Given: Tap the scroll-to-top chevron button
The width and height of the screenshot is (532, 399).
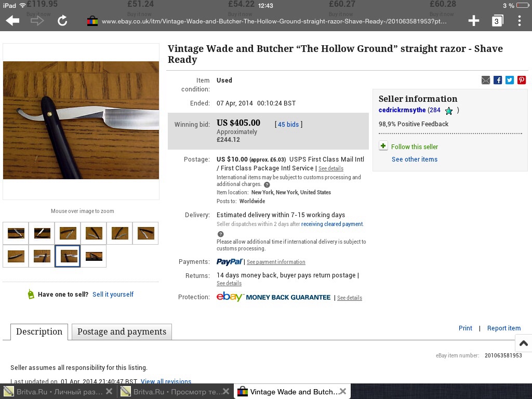Looking at the screenshot, I should pyautogui.click(x=524, y=343).
